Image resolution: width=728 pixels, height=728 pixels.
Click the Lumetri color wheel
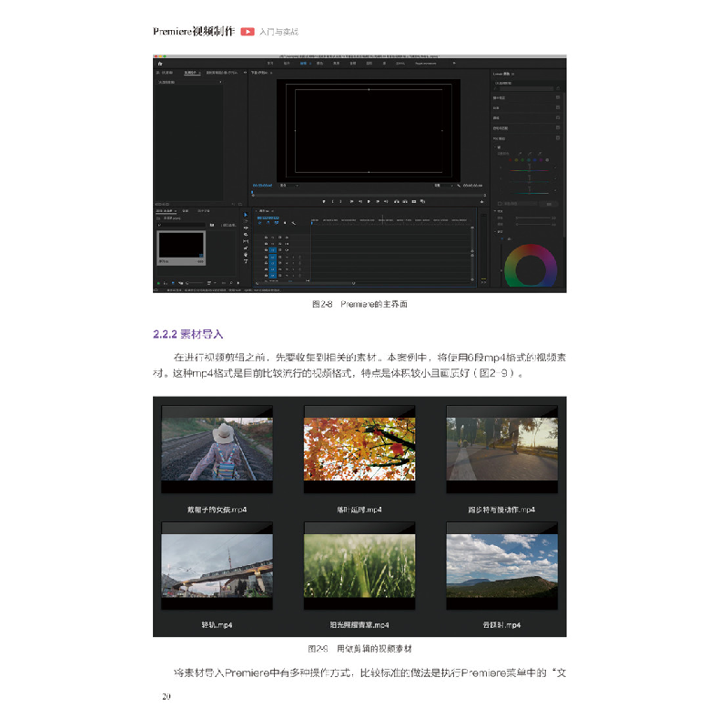[x=531, y=266]
